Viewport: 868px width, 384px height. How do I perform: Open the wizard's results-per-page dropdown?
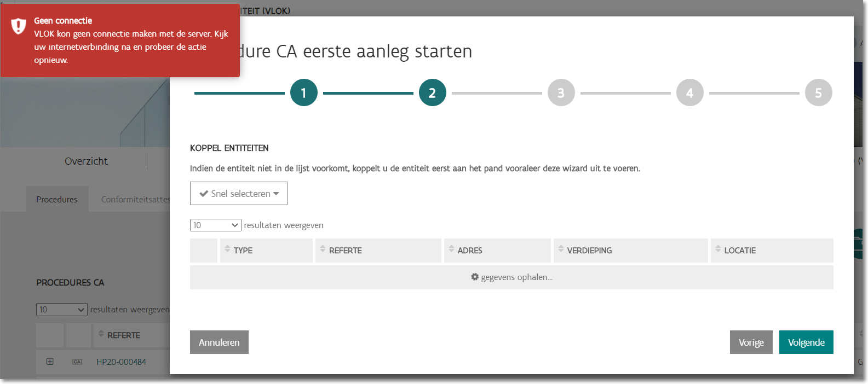tap(215, 225)
